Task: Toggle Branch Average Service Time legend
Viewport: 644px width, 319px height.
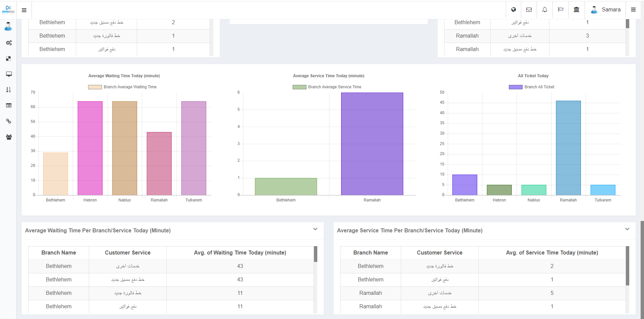Action: [x=327, y=87]
